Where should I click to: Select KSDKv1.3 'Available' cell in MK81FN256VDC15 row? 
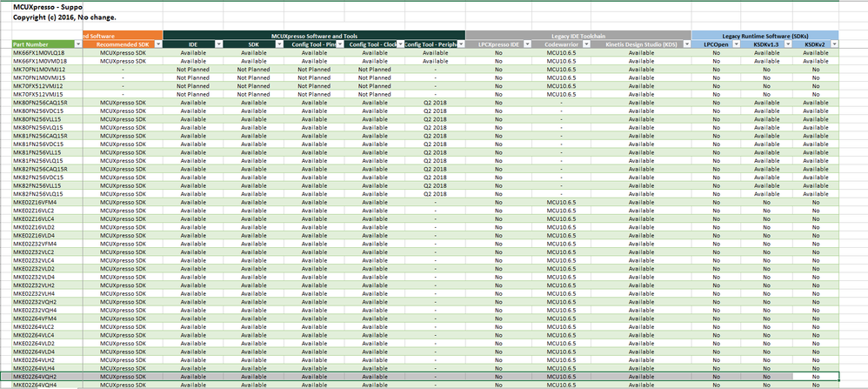766,144
